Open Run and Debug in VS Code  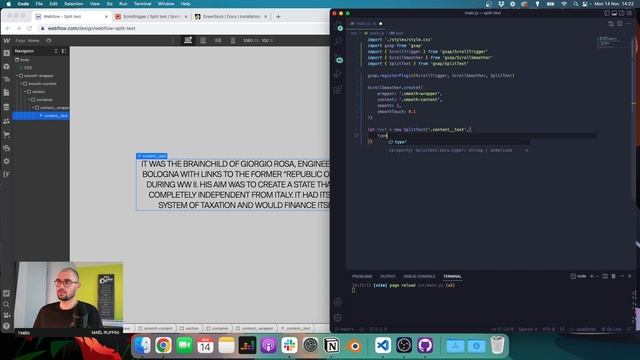pos(338,74)
